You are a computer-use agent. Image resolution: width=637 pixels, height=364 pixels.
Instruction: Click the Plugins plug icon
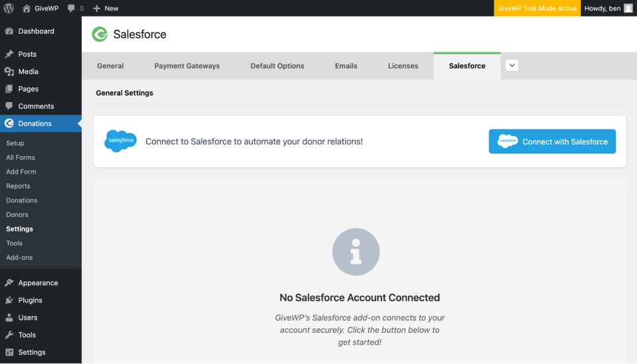[9, 300]
